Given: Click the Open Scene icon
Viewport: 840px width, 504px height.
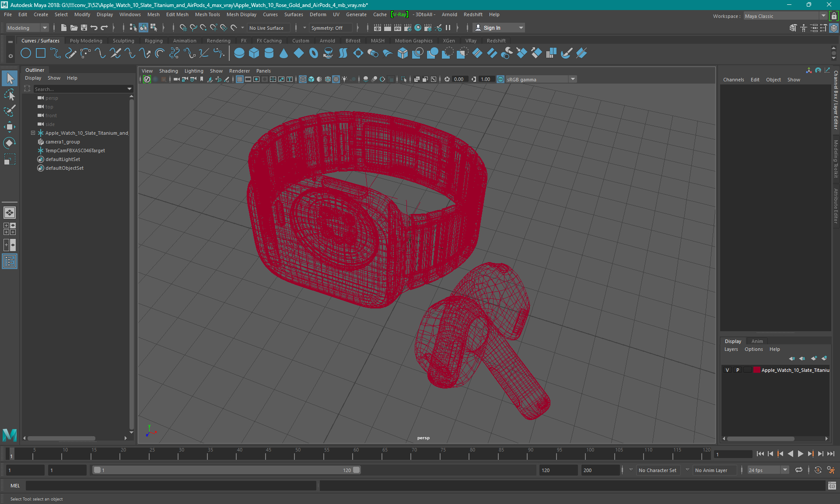Looking at the screenshot, I should tap(74, 28).
